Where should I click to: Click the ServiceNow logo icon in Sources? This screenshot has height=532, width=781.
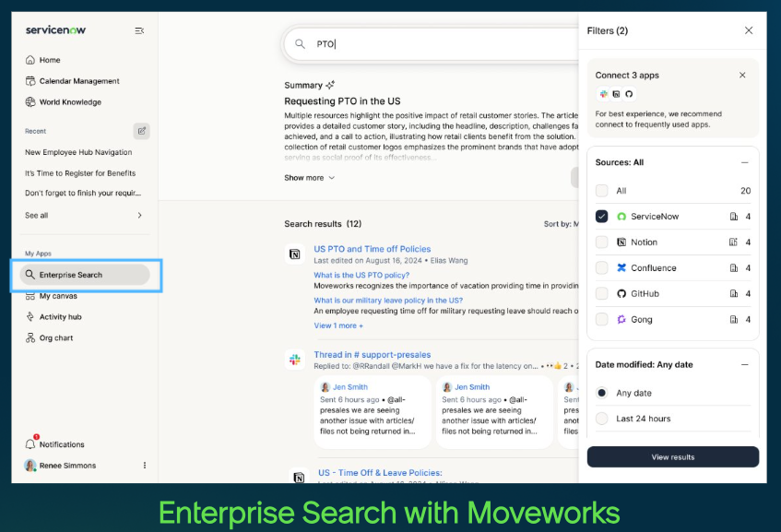(621, 216)
